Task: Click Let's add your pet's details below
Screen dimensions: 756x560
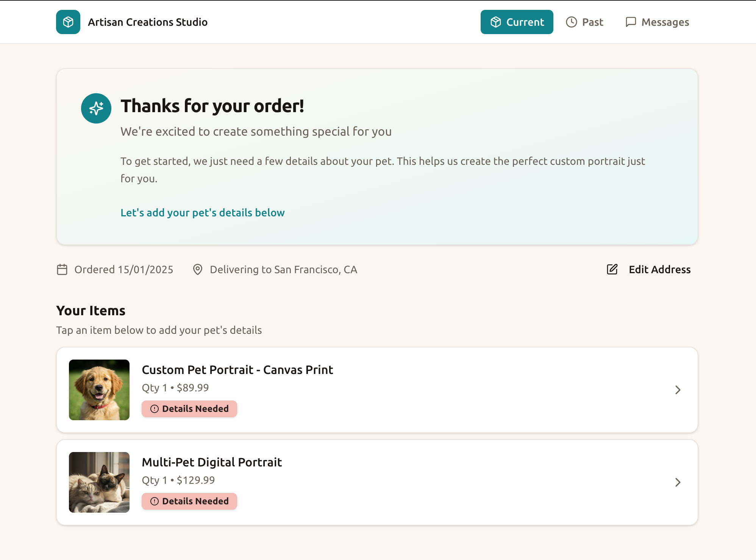Action: click(x=202, y=213)
